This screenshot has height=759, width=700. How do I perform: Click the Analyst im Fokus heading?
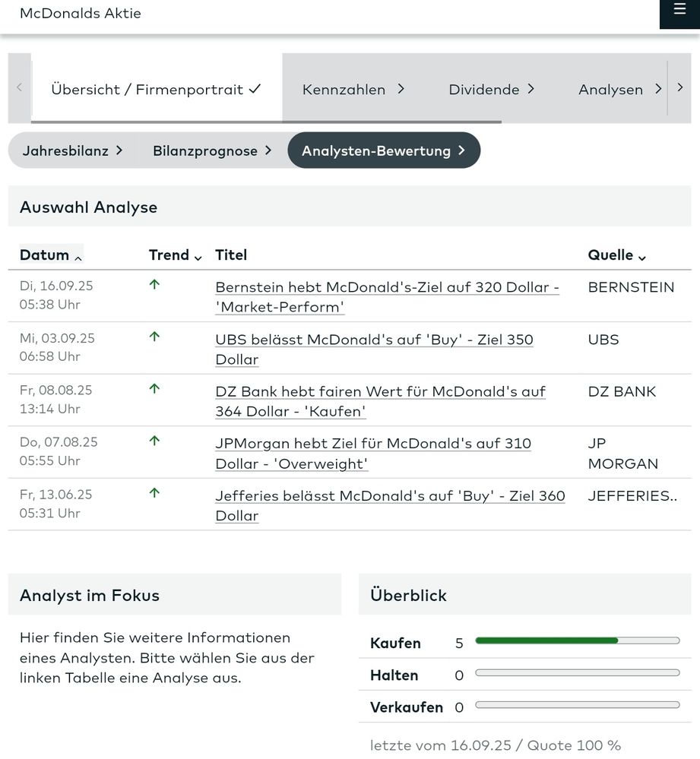click(90, 596)
